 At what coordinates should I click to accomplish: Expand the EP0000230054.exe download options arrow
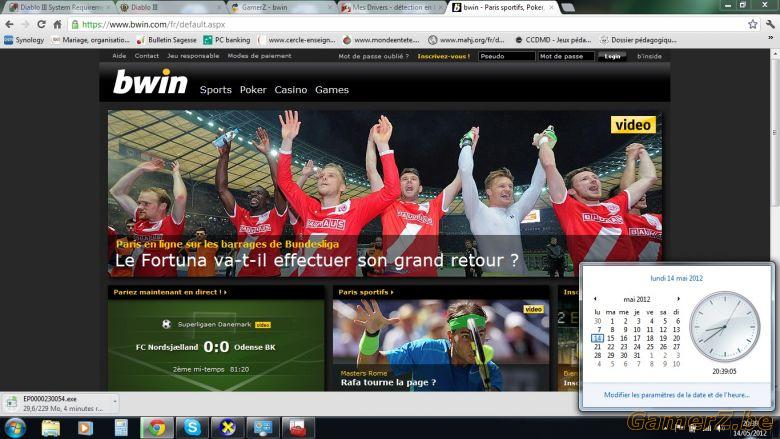point(115,401)
